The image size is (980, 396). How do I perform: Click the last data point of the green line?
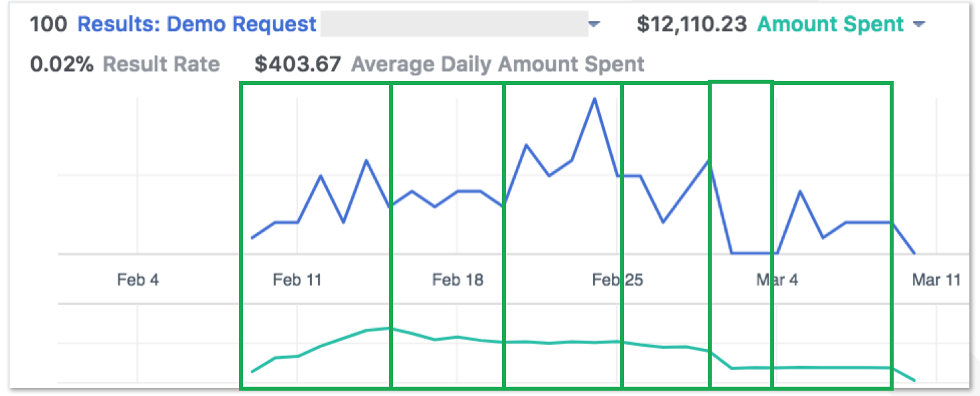[915, 381]
